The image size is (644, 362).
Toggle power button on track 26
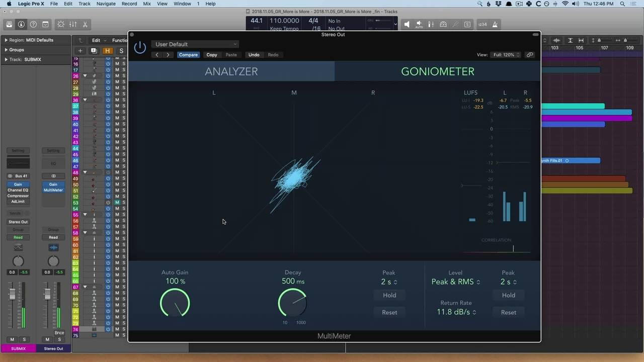[108, 76]
